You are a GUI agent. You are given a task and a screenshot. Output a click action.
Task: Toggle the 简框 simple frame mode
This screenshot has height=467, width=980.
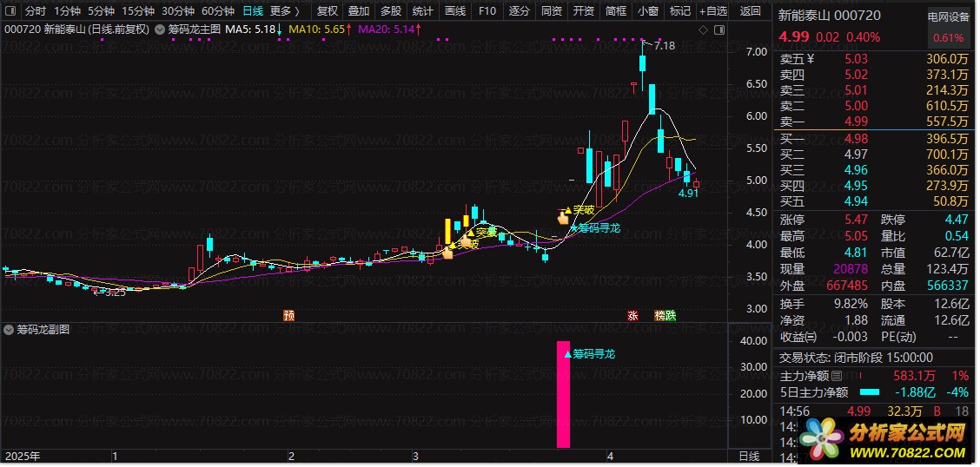(616, 10)
